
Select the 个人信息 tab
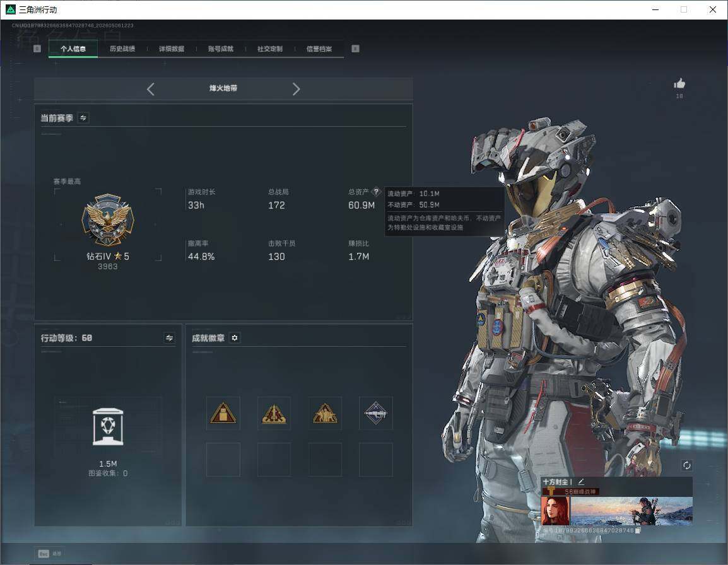click(73, 49)
